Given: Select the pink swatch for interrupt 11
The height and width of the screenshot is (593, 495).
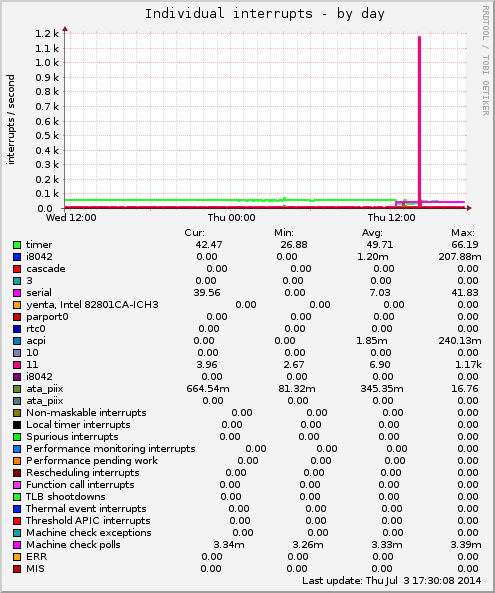Looking at the screenshot, I should [17, 365].
